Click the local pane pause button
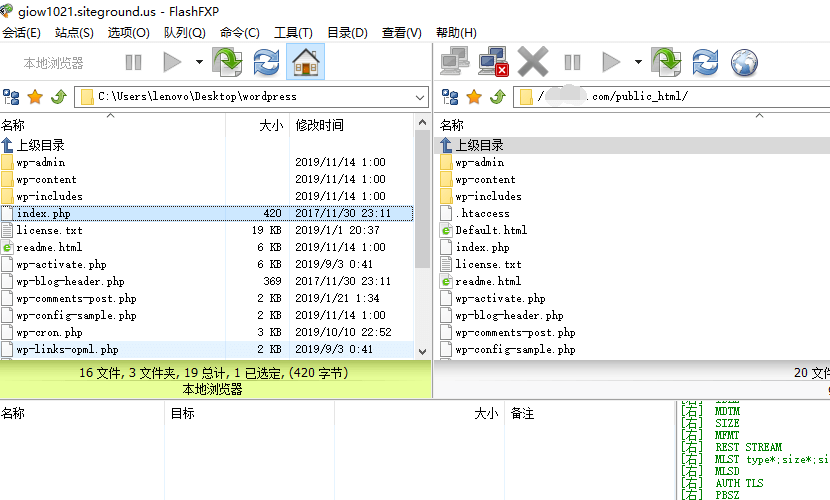Image resolution: width=830 pixels, height=500 pixels. coord(133,62)
